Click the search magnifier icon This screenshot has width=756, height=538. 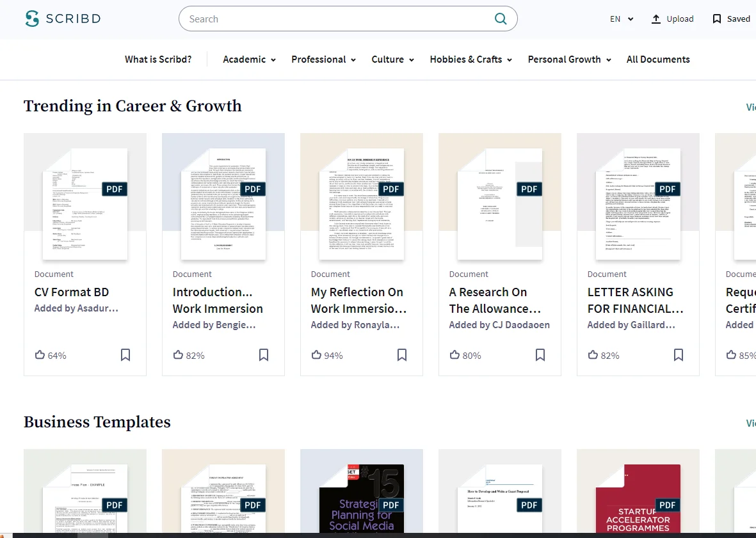[x=501, y=19]
